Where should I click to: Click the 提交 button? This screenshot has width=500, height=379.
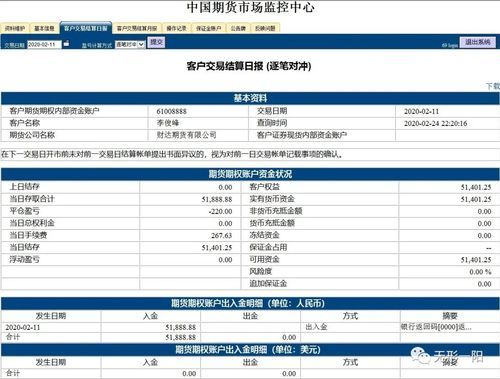coord(156,42)
